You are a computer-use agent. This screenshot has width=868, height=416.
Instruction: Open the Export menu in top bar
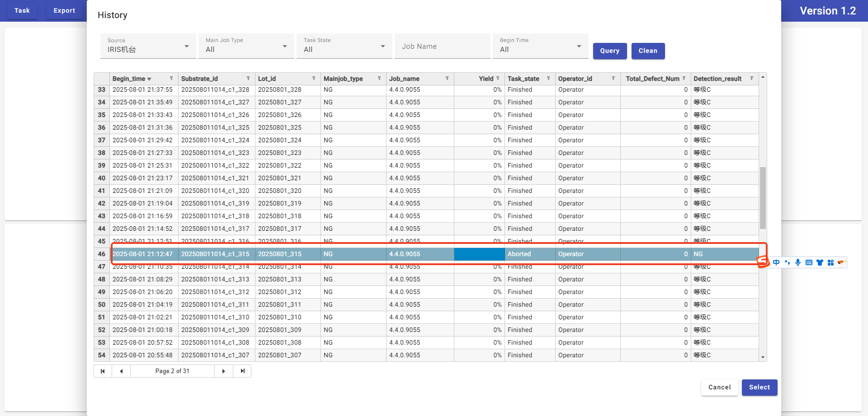click(64, 10)
